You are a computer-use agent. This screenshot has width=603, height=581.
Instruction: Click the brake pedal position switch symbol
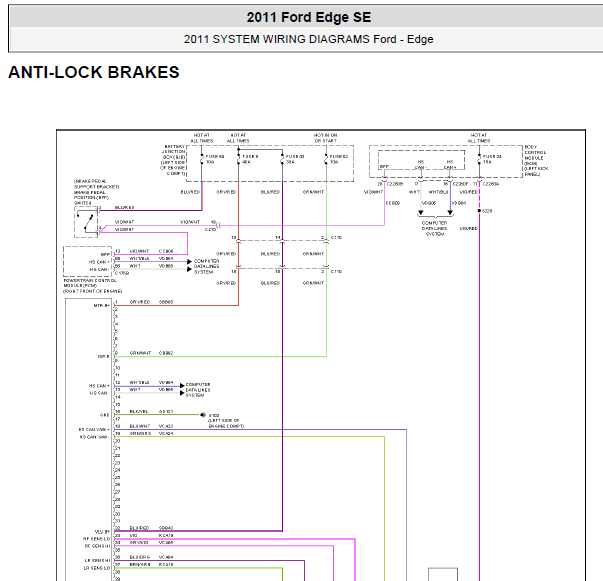pos(86,222)
